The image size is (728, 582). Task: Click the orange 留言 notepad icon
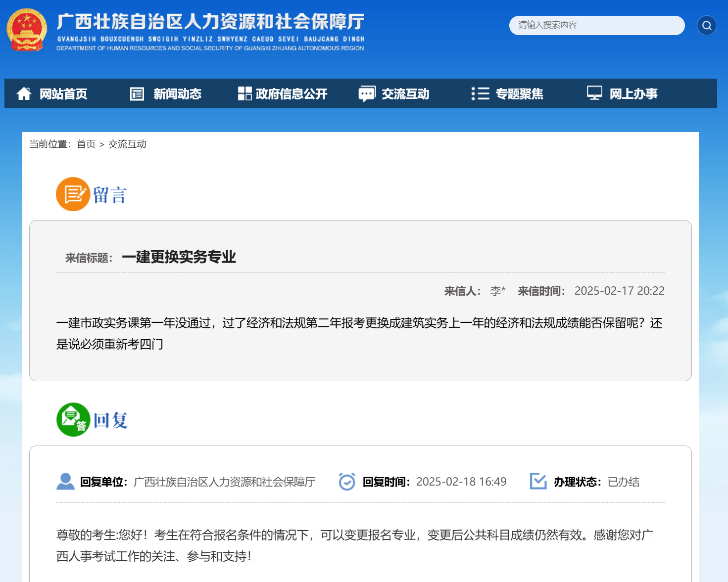tap(73, 194)
